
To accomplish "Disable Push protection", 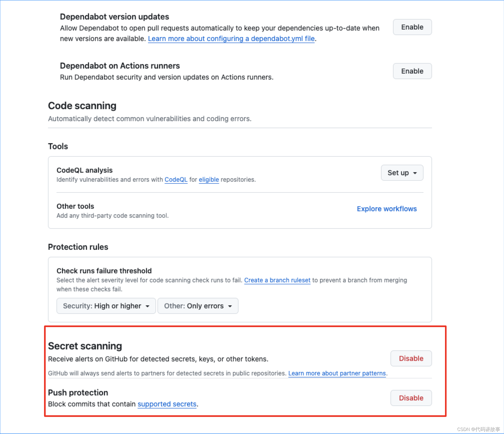I will (x=411, y=398).
